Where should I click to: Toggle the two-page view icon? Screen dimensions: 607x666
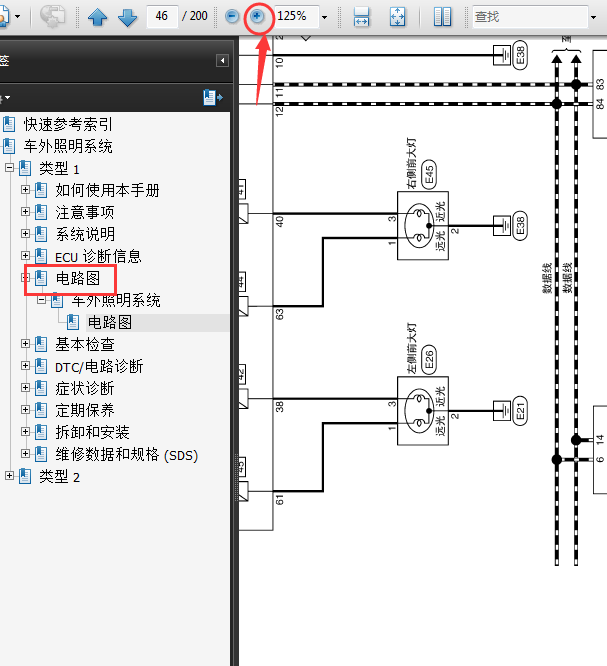point(442,17)
